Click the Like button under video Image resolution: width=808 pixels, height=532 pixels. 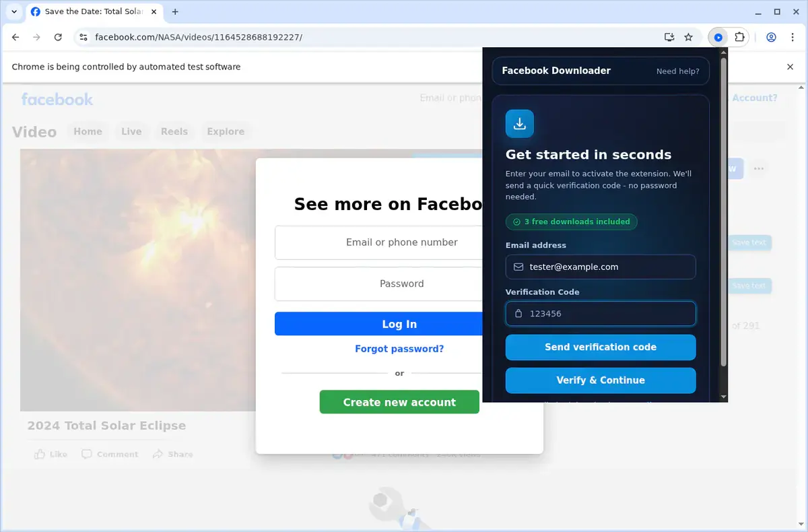point(51,455)
